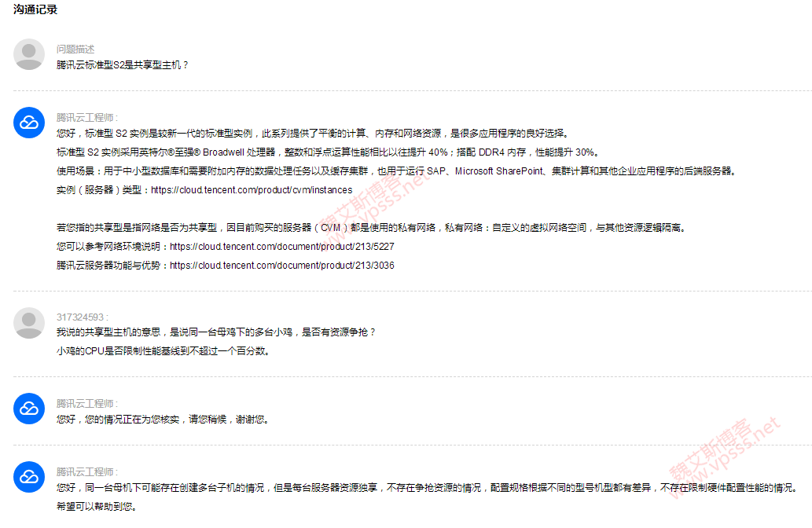Screen dimensions: 812x528
Task: Click engineer avatar beside 您的情况正在为您核实 message
Action: pyautogui.click(x=29, y=409)
